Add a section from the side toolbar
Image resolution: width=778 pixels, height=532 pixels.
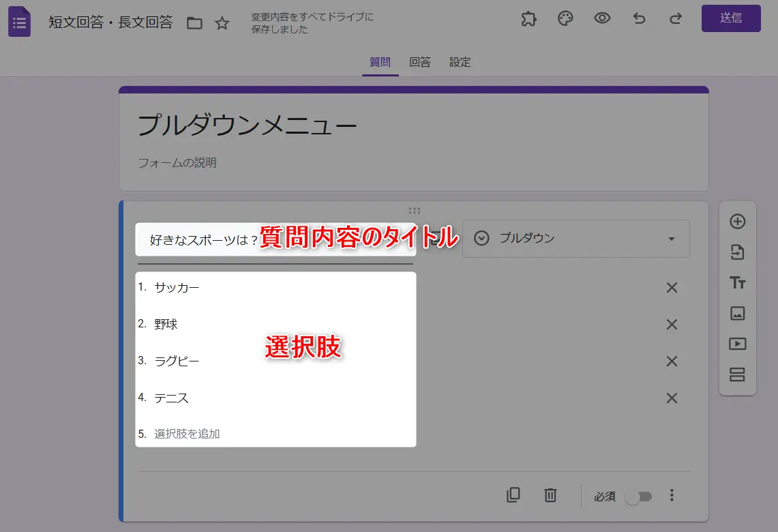737,374
